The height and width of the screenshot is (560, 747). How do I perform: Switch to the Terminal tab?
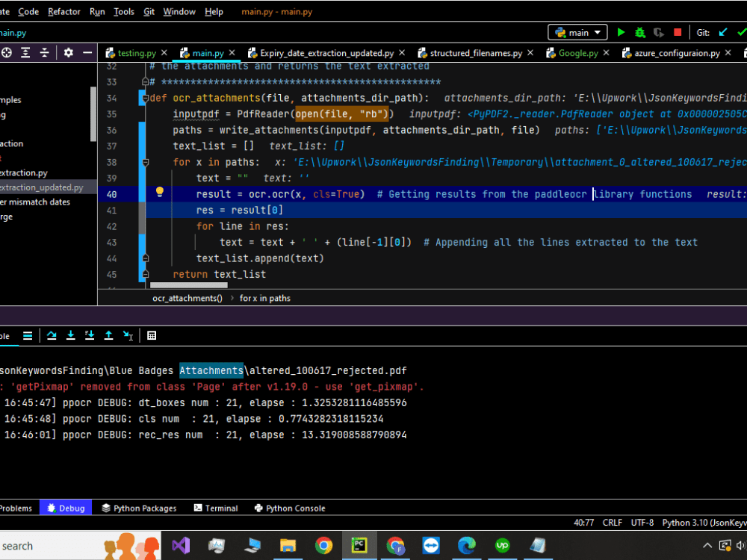[x=215, y=508]
